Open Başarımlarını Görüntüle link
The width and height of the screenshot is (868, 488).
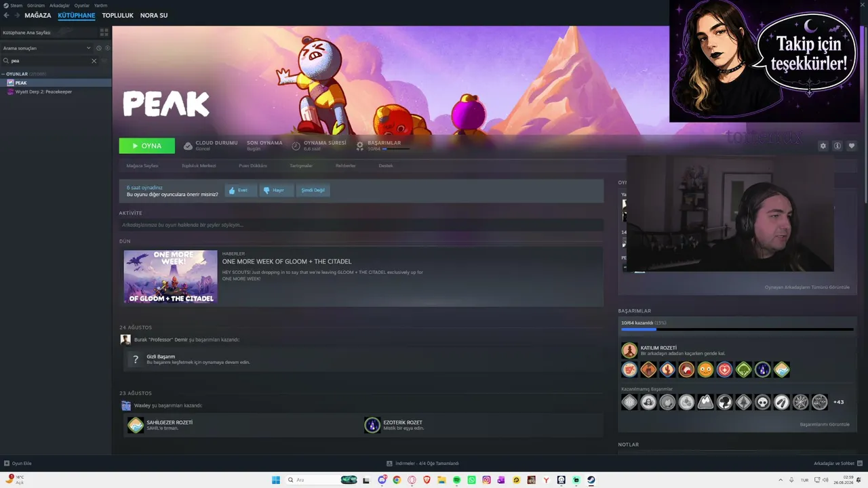825,424
